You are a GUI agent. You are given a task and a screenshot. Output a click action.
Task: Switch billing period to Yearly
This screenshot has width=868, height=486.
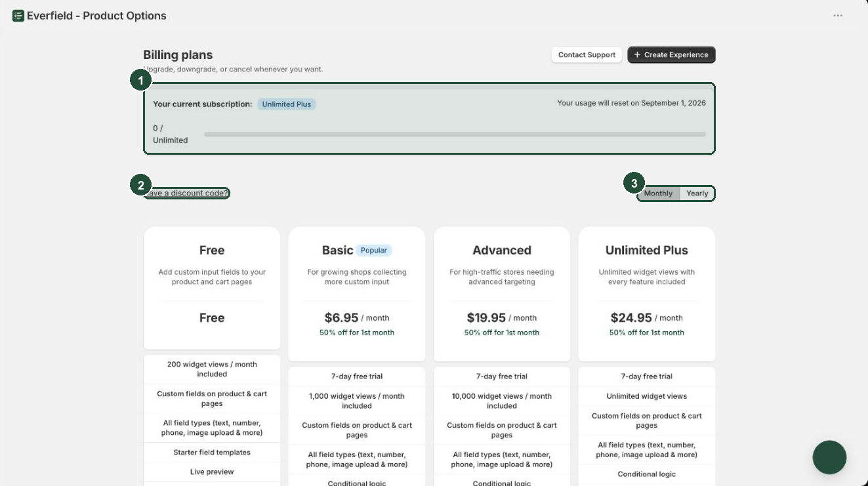[x=697, y=193]
